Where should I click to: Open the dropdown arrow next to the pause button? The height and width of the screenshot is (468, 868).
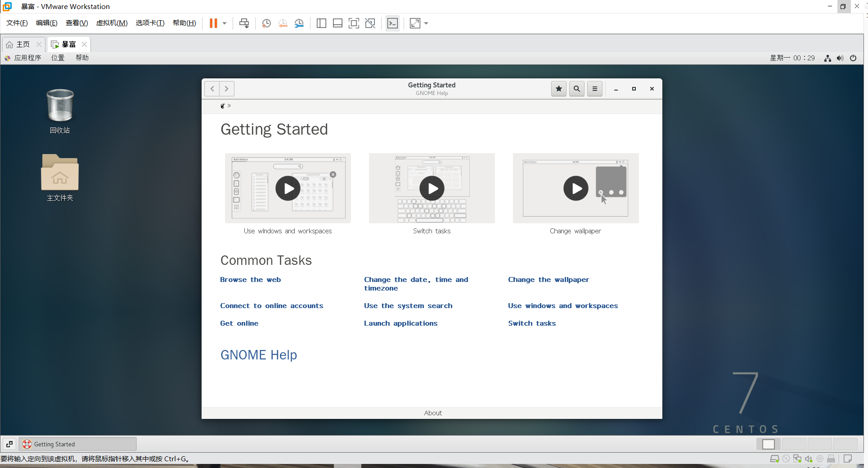tap(225, 23)
